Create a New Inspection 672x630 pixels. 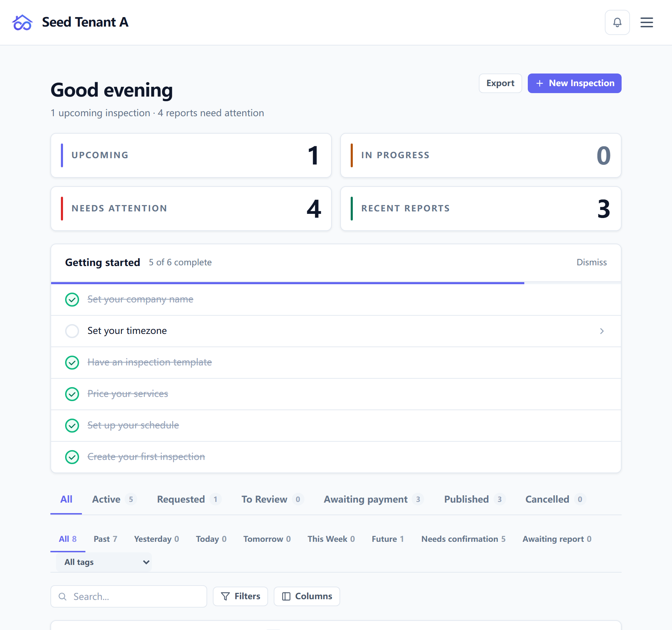(x=575, y=83)
